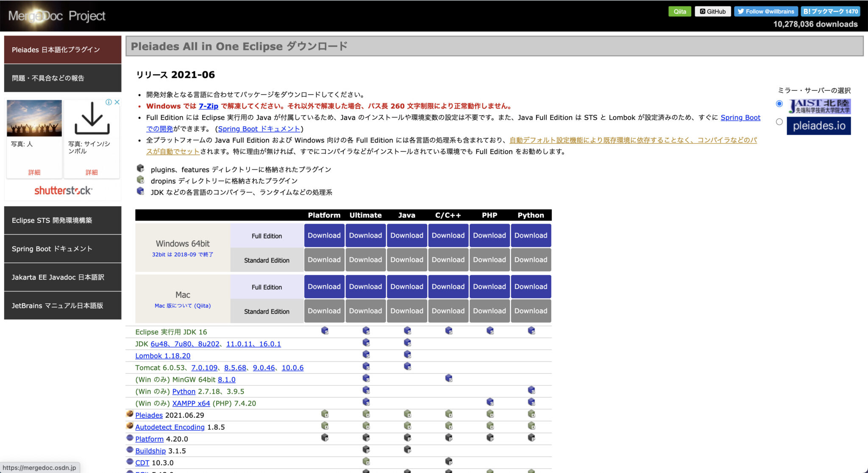868x473 pixels.
Task: Click XAMPP row icon under PHP
Action: tap(490, 402)
